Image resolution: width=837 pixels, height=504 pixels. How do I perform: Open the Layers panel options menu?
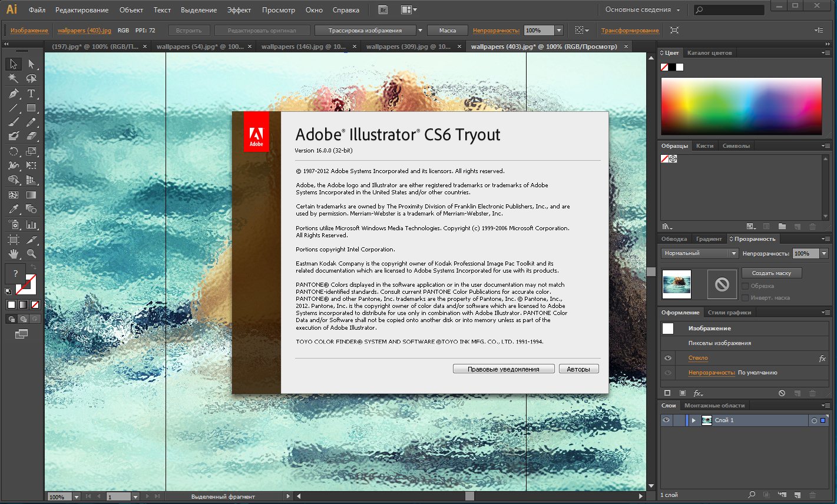click(825, 406)
